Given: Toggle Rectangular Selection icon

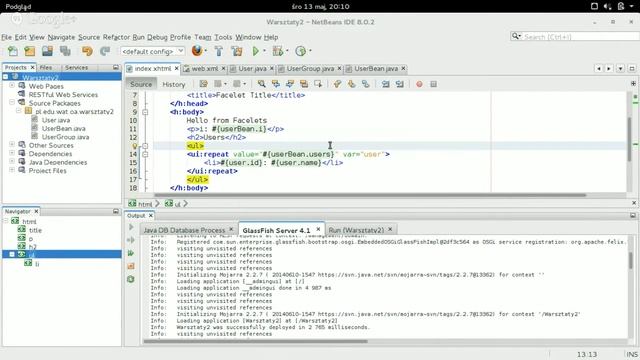Looking at the screenshot, I should pyautogui.click(x=318, y=84).
